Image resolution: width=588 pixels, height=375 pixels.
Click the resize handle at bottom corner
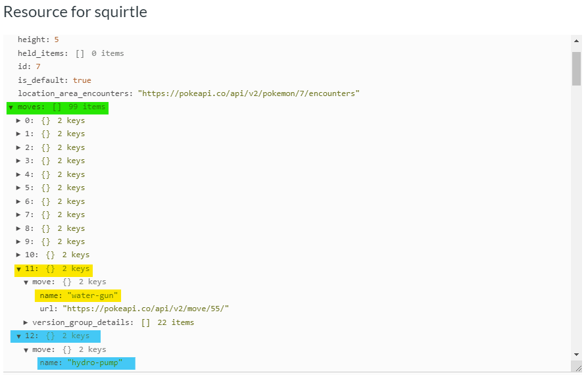tap(579, 368)
